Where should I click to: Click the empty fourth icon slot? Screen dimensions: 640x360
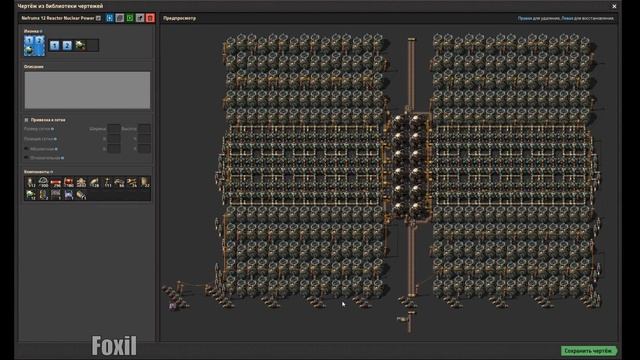(x=93, y=45)
